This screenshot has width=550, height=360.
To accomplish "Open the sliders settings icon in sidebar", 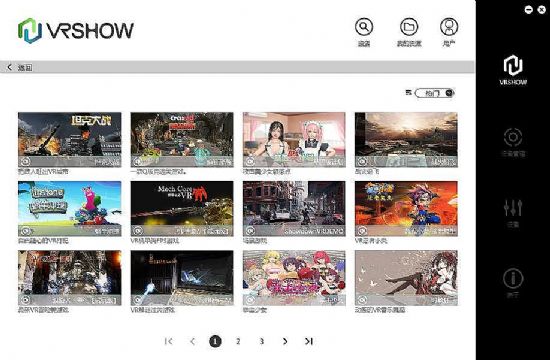I will pyautogui.click(x=513, y=208).
